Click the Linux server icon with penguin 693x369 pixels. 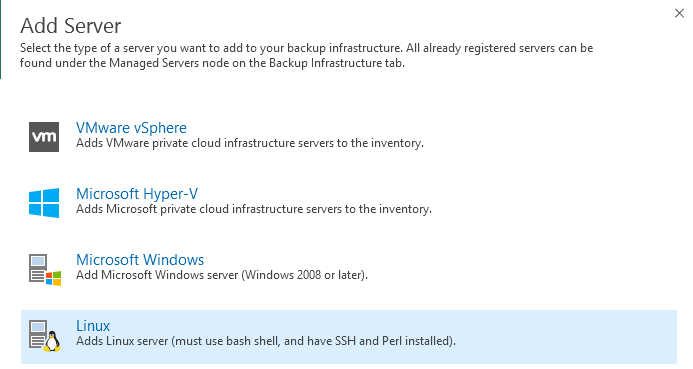45,336
